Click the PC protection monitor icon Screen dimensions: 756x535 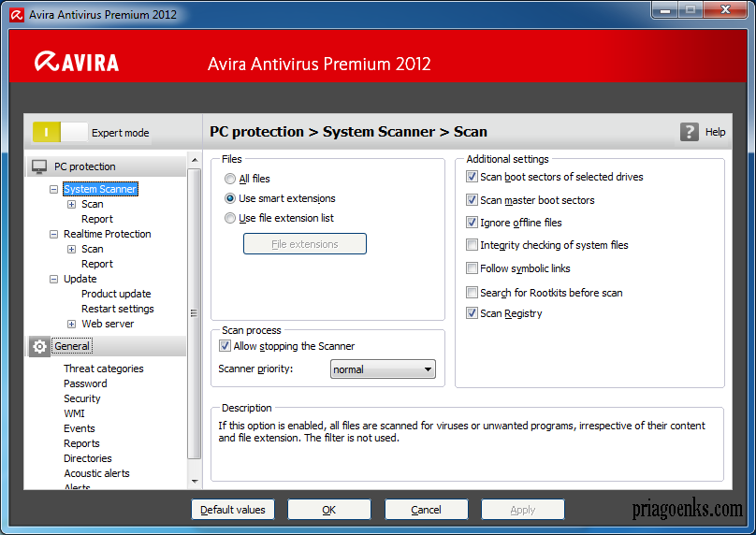[39, 166]
